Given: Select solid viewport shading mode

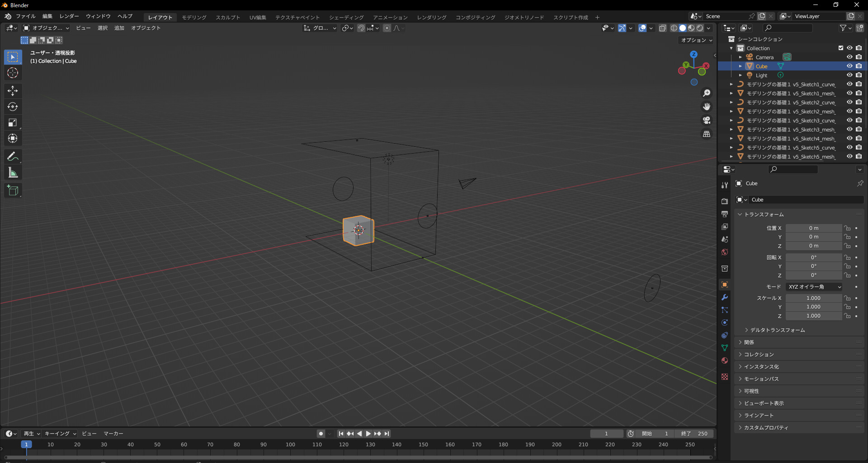Looking at the screenshot, I should point(683,28).
